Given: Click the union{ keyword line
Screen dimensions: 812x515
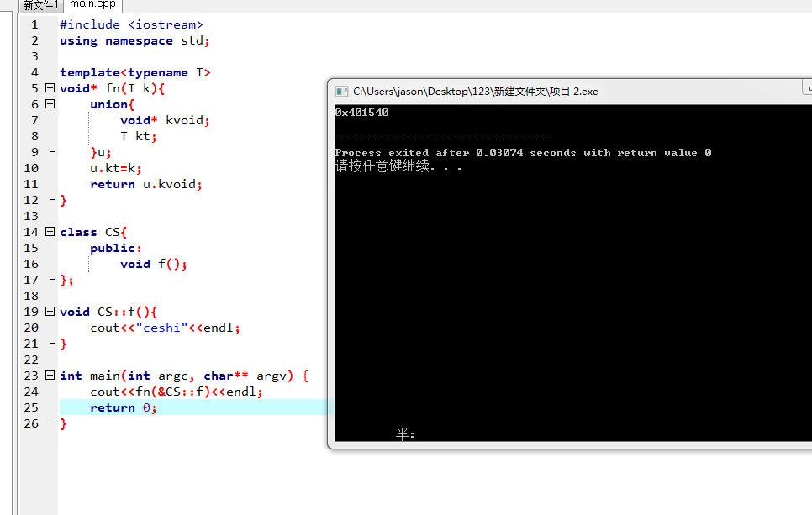Looking at the screenshot, I should (x=113, y=104).
